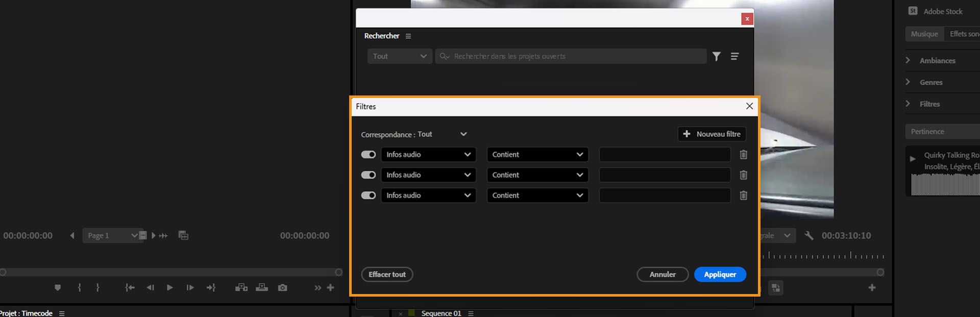Click Annuler in Filtres dialog
This screenshot has height=317, width=980.
[x=663, y=275]
